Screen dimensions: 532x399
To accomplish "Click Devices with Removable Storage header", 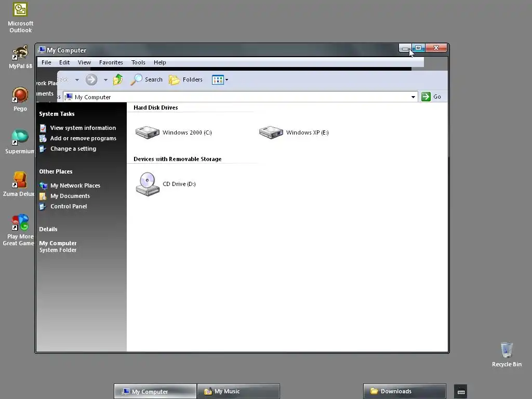I will pos(178,159).
